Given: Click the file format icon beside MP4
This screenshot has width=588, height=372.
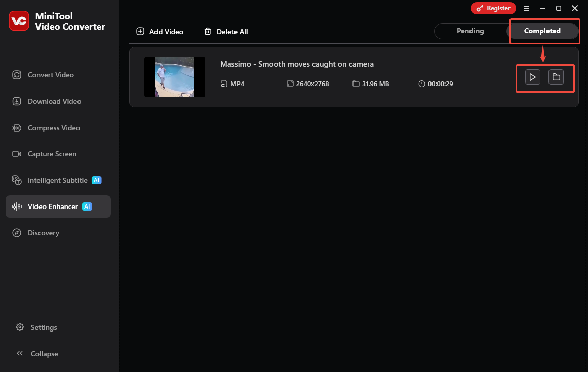Looking at the screenshot, I should pos(224,84).
